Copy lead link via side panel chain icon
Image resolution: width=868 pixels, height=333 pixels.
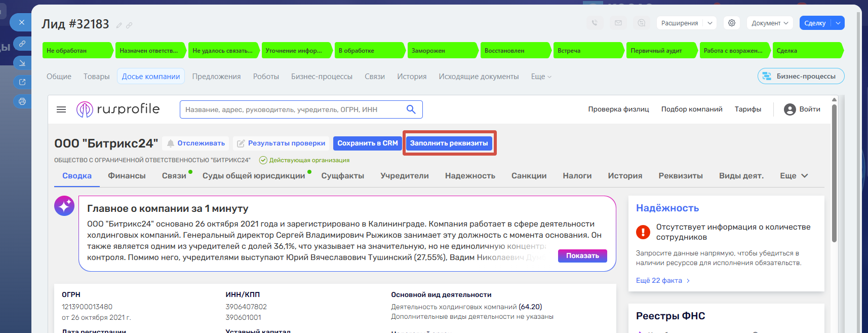click(22, 44)
